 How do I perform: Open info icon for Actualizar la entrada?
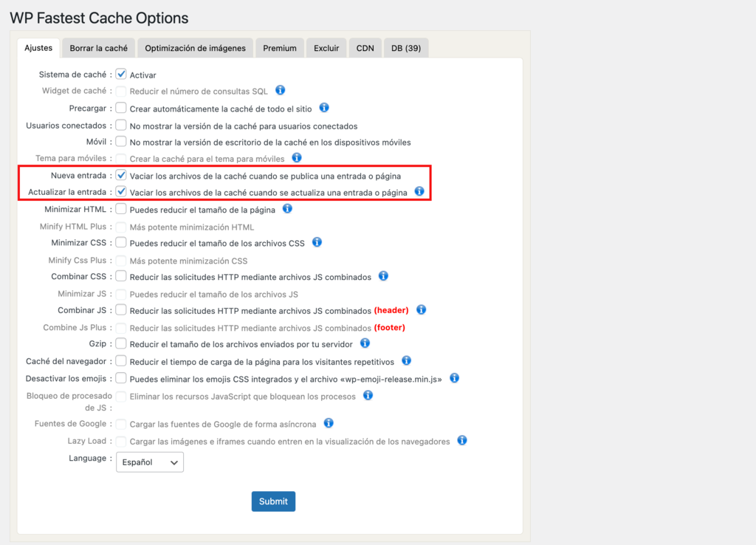[419, 191]
